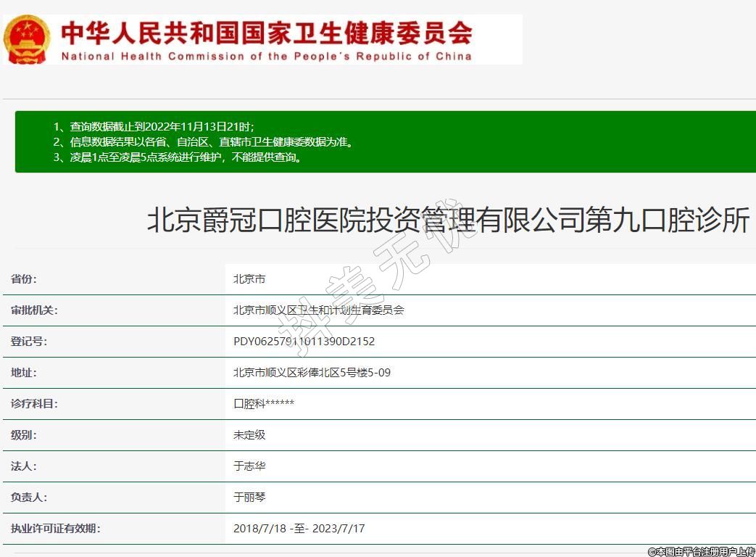Viewport: 756px width, 557px height.
Task: Click the second notice about 卫生健康委数据为准
Action: pyautogui.click(x=204, y=141)
